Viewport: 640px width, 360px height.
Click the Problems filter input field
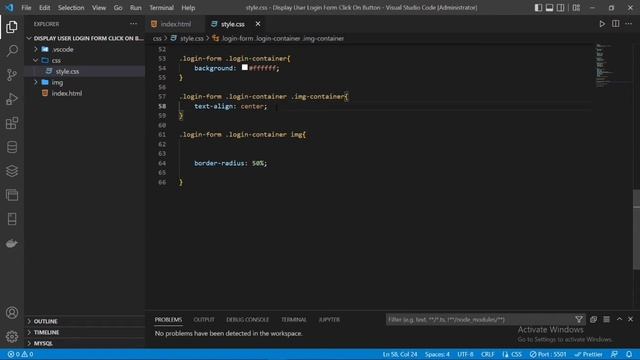[480, 320]
